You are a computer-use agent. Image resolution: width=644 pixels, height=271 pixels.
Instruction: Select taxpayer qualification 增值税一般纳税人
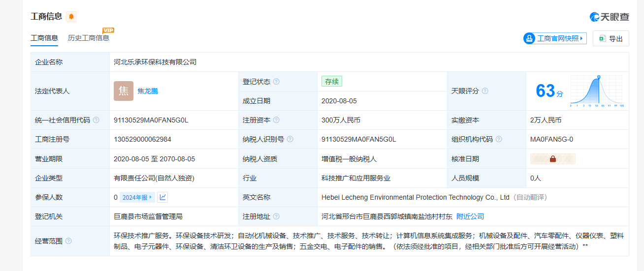point(349,159)
